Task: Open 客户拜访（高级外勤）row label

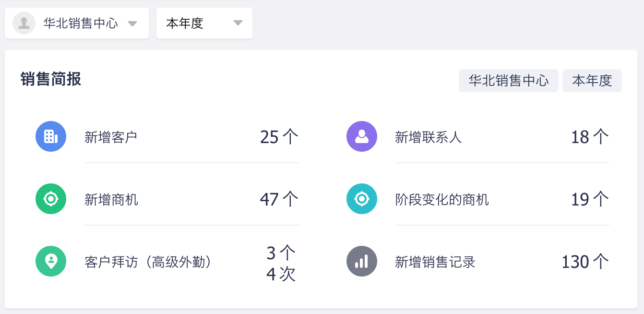Action: [148, 262]
